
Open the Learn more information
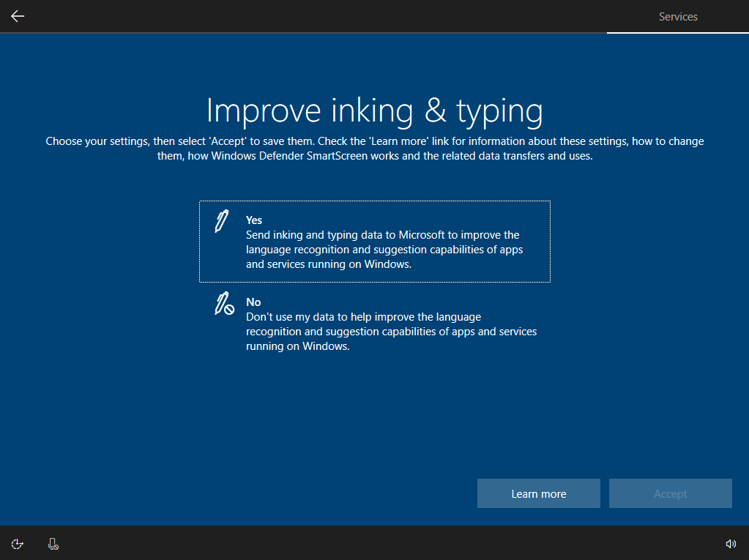pos(538,493)
